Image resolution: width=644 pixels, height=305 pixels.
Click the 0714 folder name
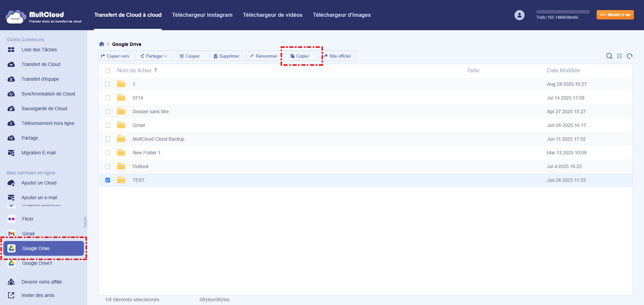coord(138,98)
